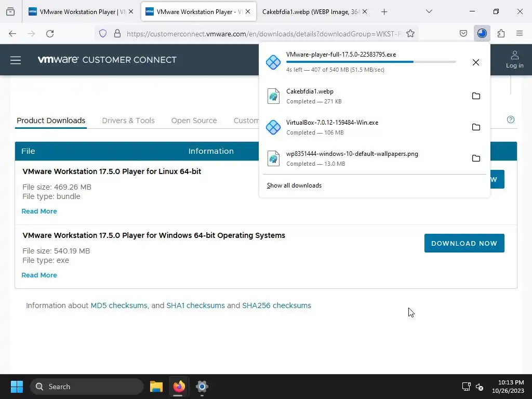Expand the list all tabs dropdown
The width and height of the screenshot is (532, 399).
tap(429, 11)
